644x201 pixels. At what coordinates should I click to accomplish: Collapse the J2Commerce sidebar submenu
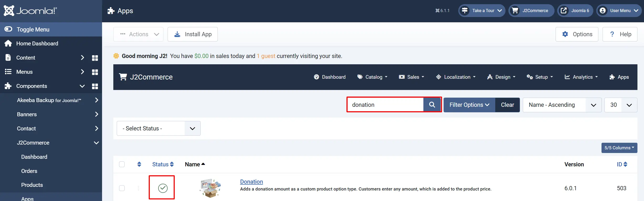pyautogui.click(x=97, y=143)
